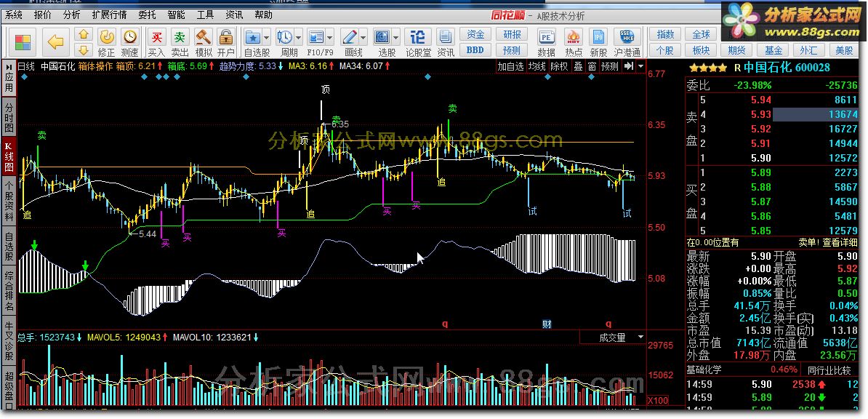Open the 智能 menu

pyautogui.click(x=176, y=15)
